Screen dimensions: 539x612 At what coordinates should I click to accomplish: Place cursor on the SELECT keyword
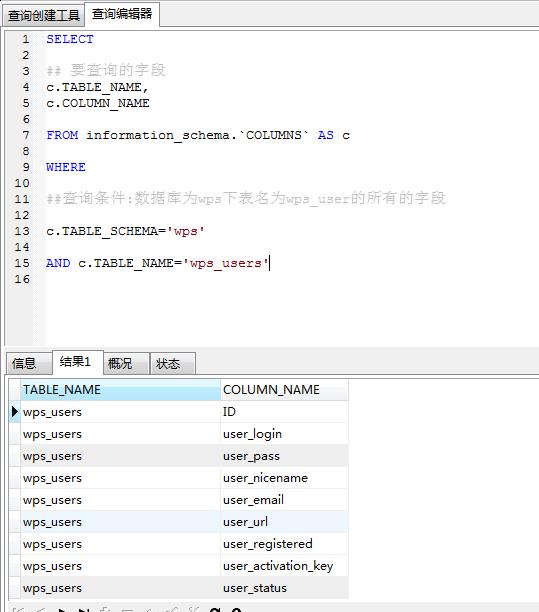70,39
